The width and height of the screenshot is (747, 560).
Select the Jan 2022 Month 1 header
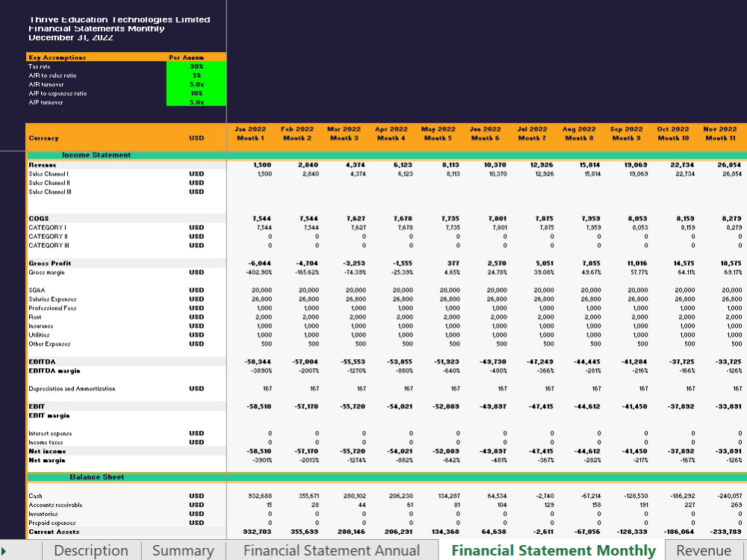pos(250,134)
